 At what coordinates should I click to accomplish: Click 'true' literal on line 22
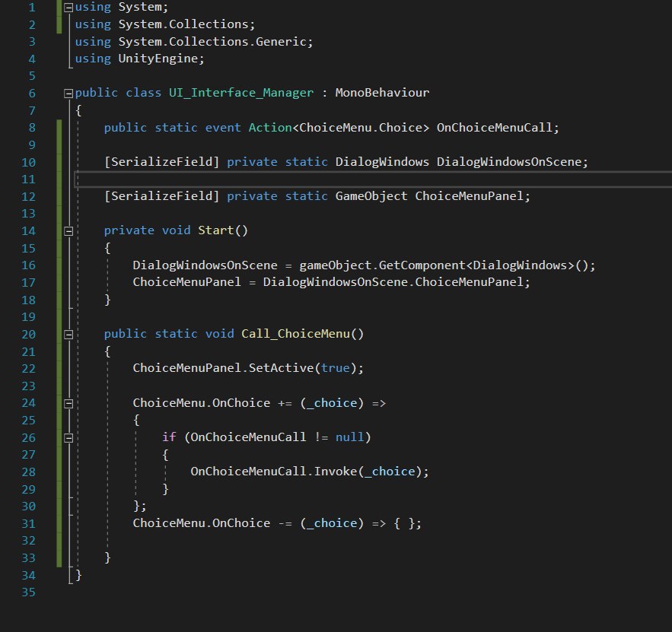[x=336, y=368]
